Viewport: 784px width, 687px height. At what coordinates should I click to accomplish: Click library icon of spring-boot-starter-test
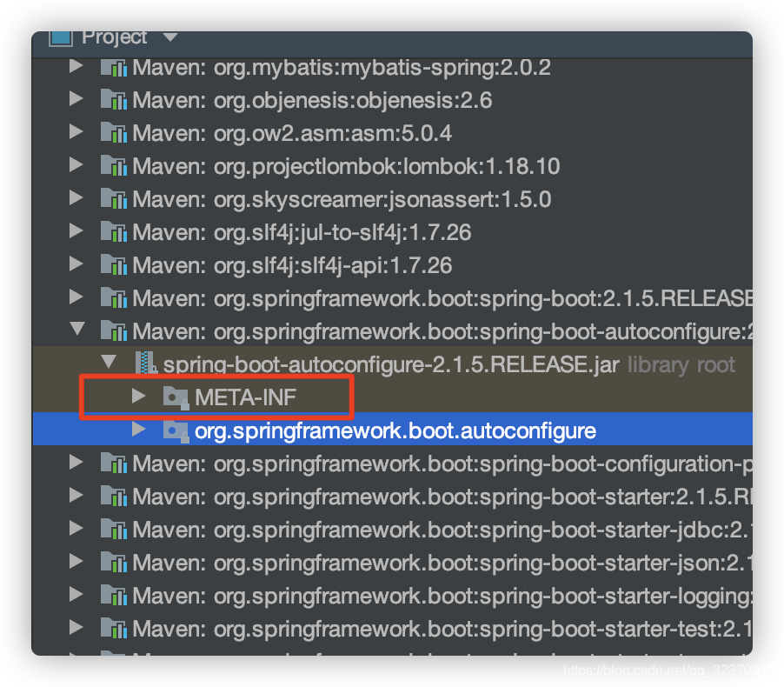[114, 629]
